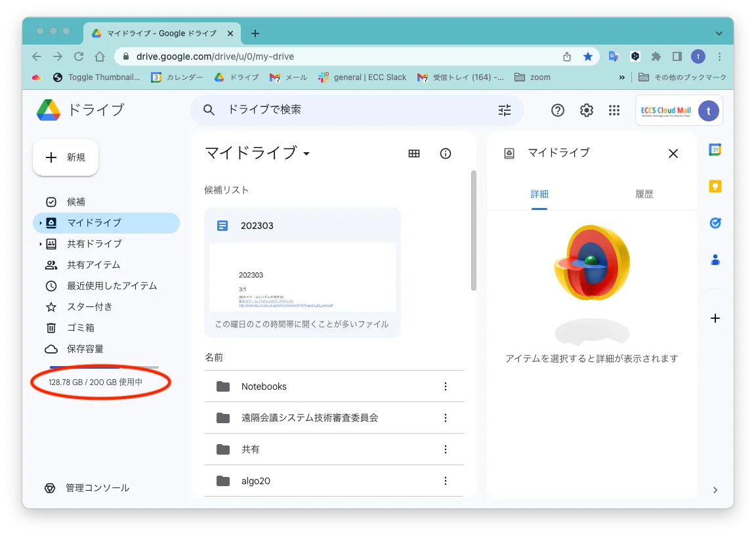756x536 pixels.
Task: Open Drive settings gear
Action: click(x=587, y=110)
